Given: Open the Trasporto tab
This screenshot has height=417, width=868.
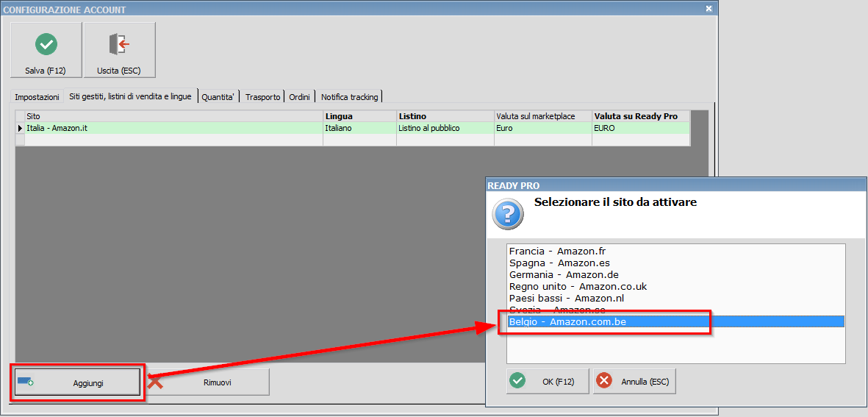Looking at the screenshot, I should click(x=263, y=97).
